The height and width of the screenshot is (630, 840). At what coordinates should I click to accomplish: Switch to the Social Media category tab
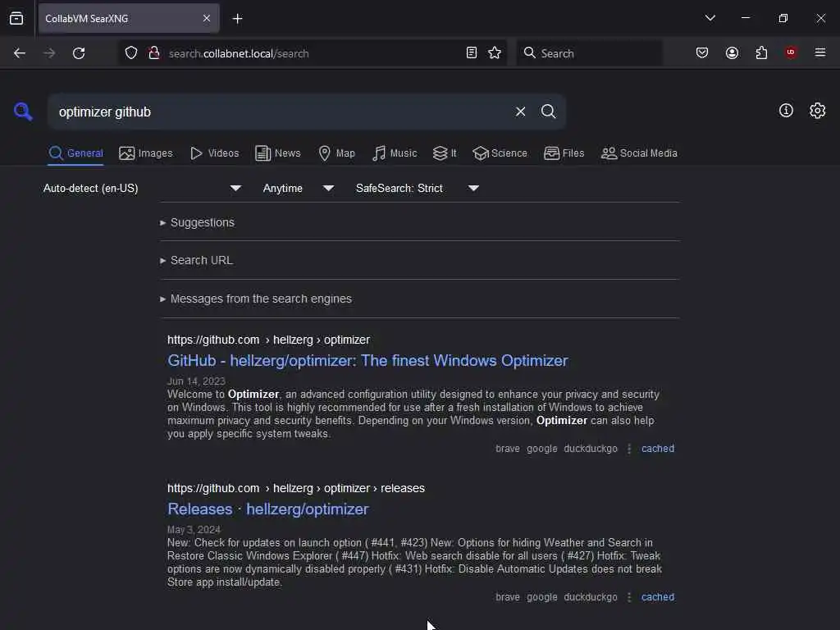tap(639, 153)
